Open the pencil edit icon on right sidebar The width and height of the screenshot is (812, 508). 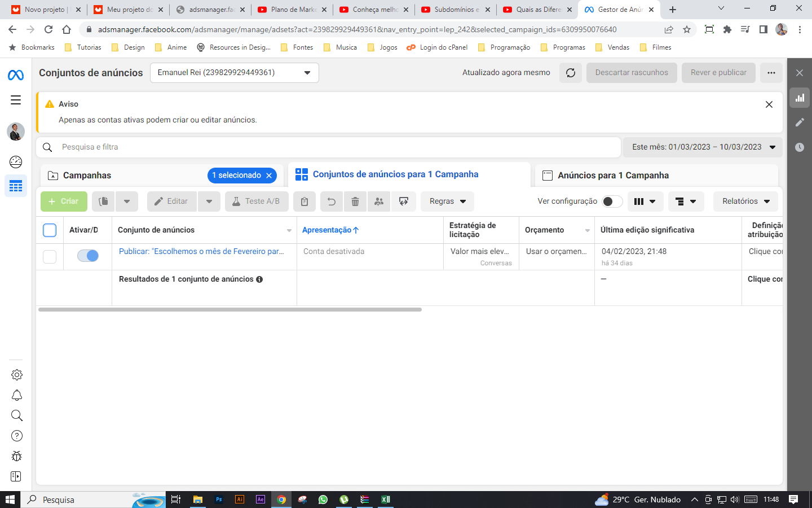pyautogui.click(x=800, y=122)
